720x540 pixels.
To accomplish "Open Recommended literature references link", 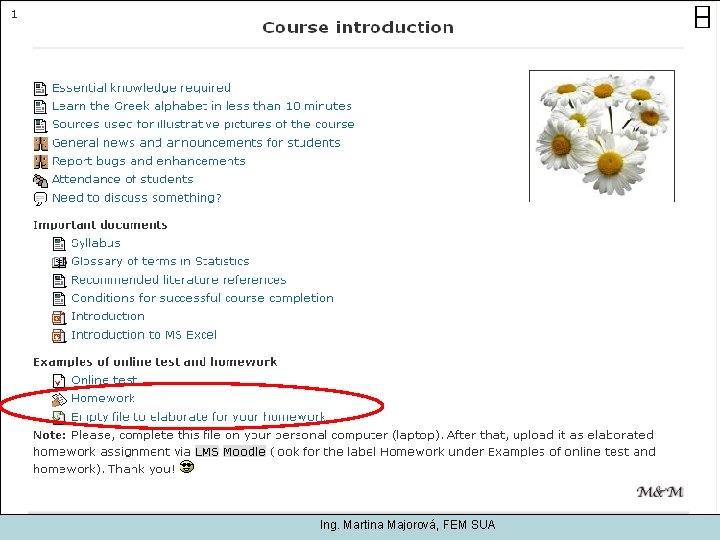I will [179, 280].
